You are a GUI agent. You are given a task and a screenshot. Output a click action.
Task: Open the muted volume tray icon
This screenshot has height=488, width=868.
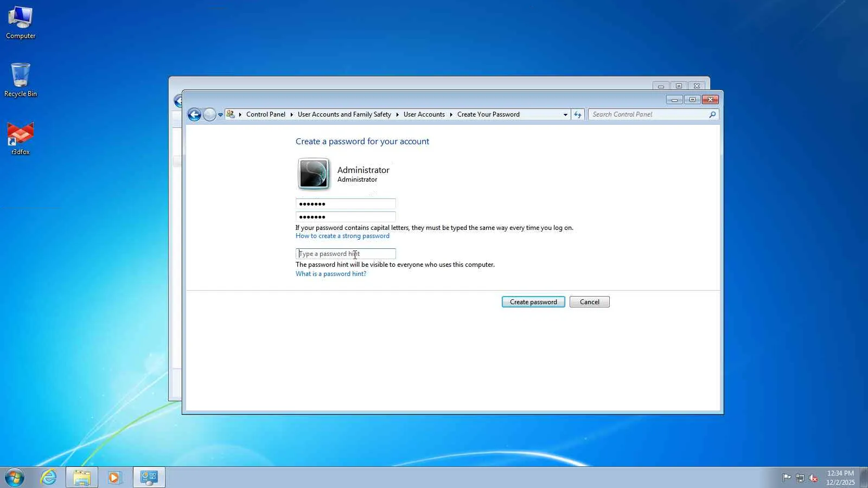point(813,478)
